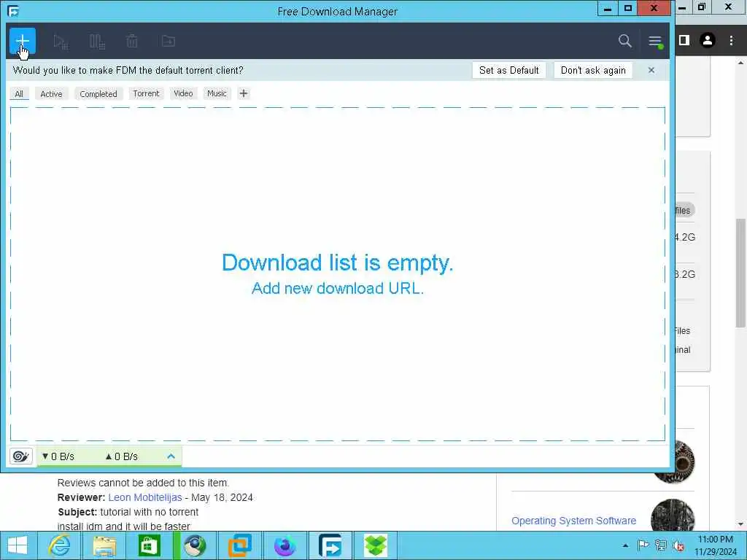The width and height of the screenshot is (747, 560).
Task: Select the Music filter tab
Action: (217, 93)
